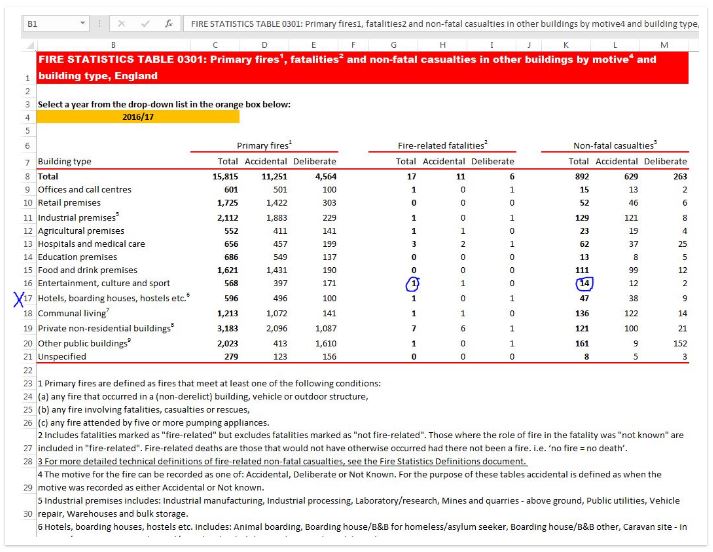
Task: Click the 'Food and drink premises' row label
Action: click(x=87, y=270)
